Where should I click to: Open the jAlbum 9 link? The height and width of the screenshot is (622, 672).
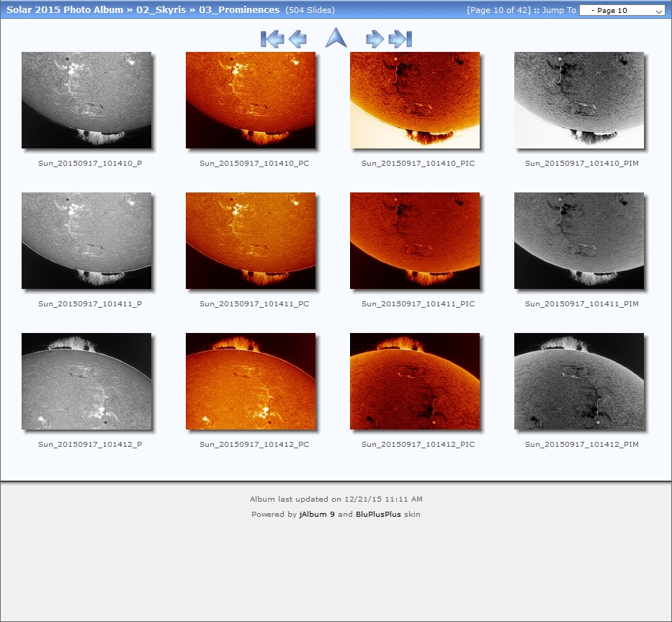(x=317, y=514)
